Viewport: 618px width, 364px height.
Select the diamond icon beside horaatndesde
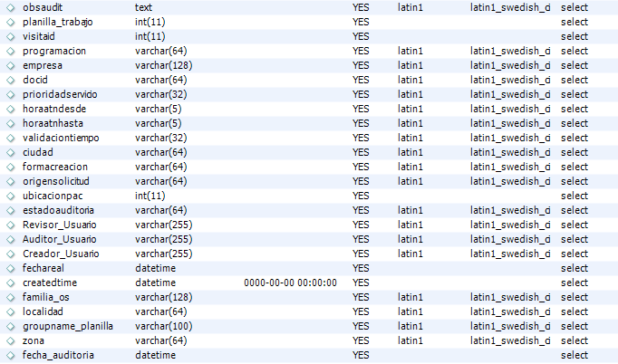(x=11, y=110)
